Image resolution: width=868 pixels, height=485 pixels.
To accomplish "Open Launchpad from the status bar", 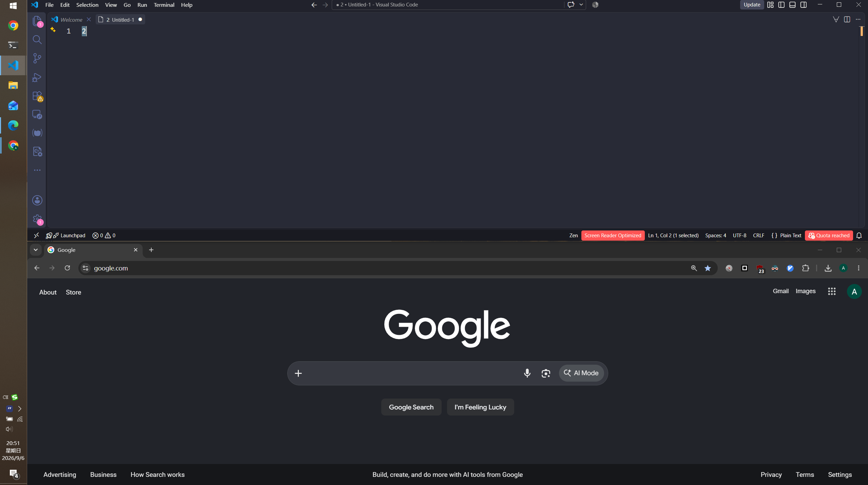I will (x=66, y=235).
